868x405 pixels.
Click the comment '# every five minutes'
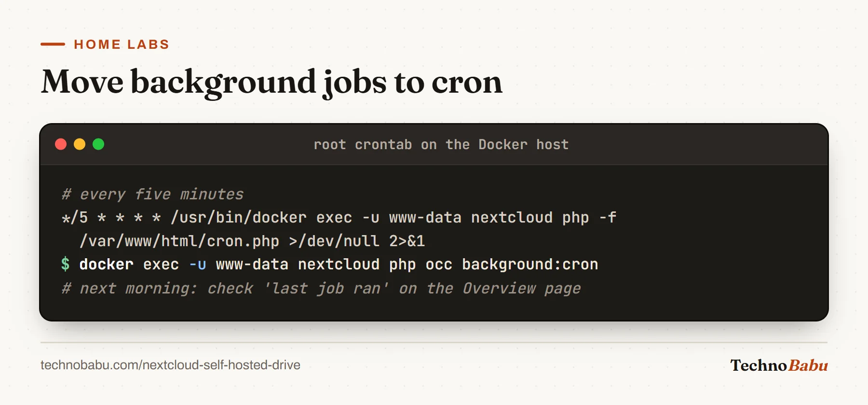tap(152, 194)
